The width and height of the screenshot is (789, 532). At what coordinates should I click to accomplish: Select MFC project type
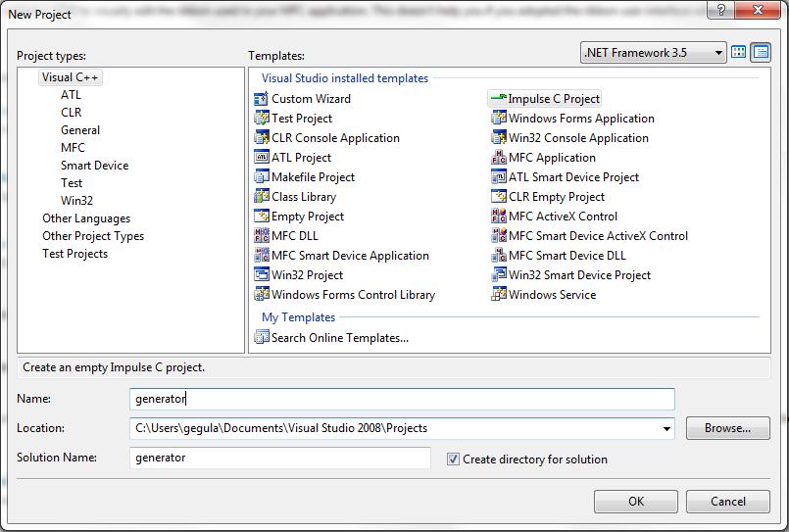(73, 148)
